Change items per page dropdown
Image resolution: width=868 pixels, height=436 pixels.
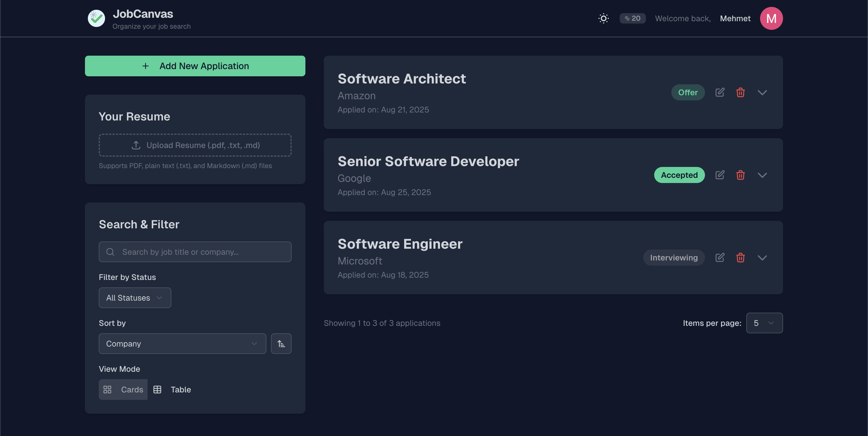764,323
